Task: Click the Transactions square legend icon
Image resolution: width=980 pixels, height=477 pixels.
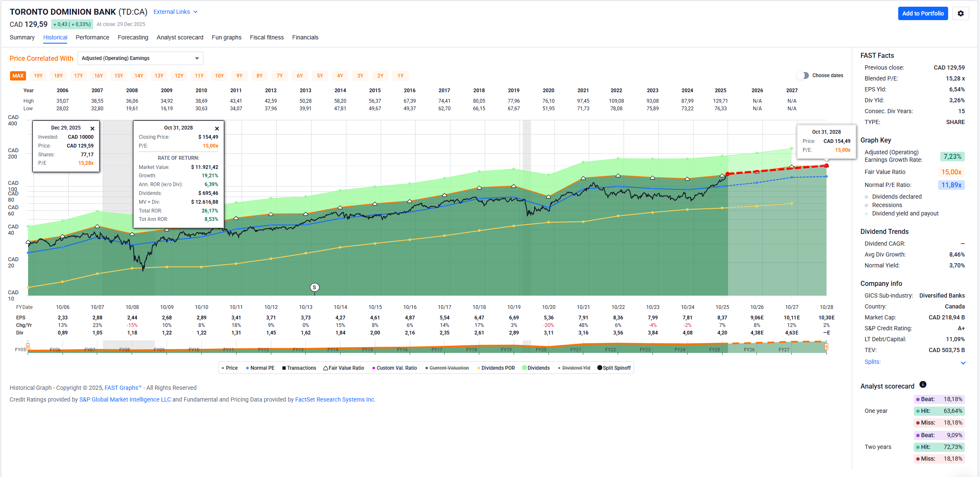Action: coord(284,368)
